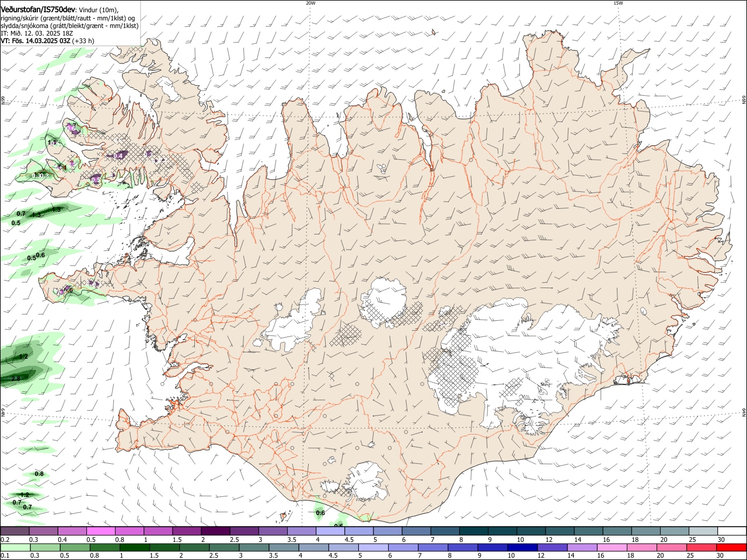This screenshot has width=747, height=560.
Task: Click the pale gray swatch starting at 25 in upper legend
Action: pos(703,531)
